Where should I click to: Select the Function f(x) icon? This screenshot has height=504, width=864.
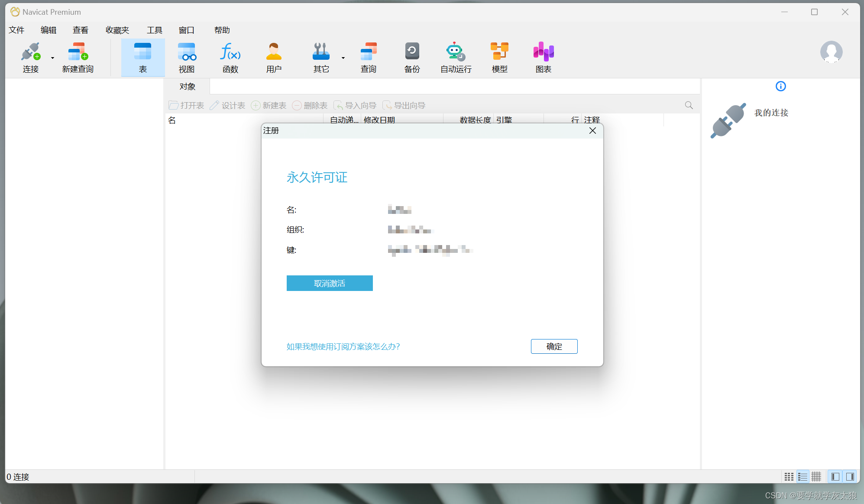tap(230, 52)
